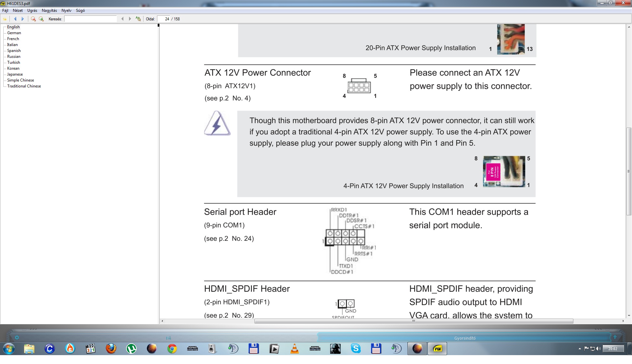632x364 pixels.
Task: Go to next page with blue arrow
Action: pos(23,19)
